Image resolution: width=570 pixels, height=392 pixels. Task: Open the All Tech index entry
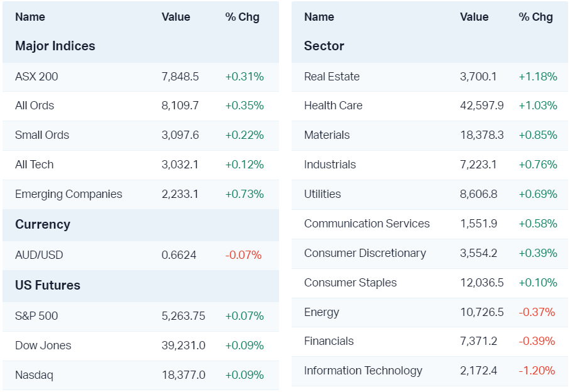coord(35,165)
